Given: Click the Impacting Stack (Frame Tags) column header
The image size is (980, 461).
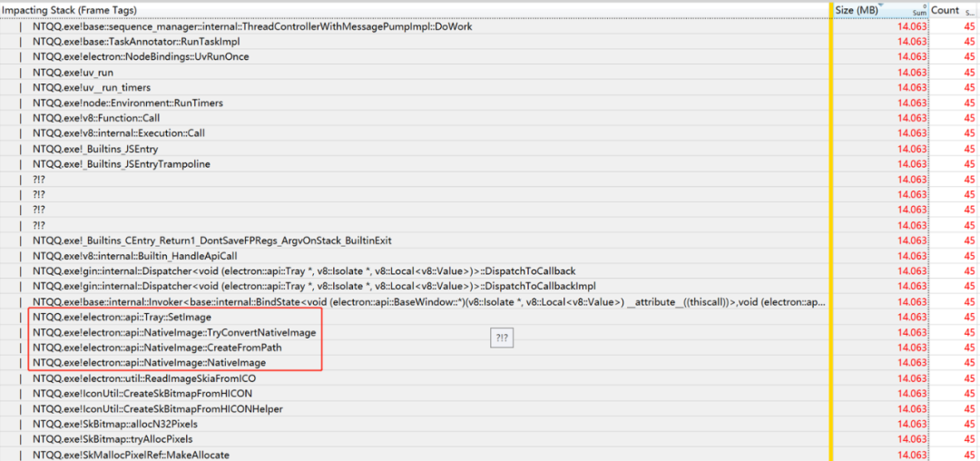Looking at the screenshot, I should [x=415, y=11].
